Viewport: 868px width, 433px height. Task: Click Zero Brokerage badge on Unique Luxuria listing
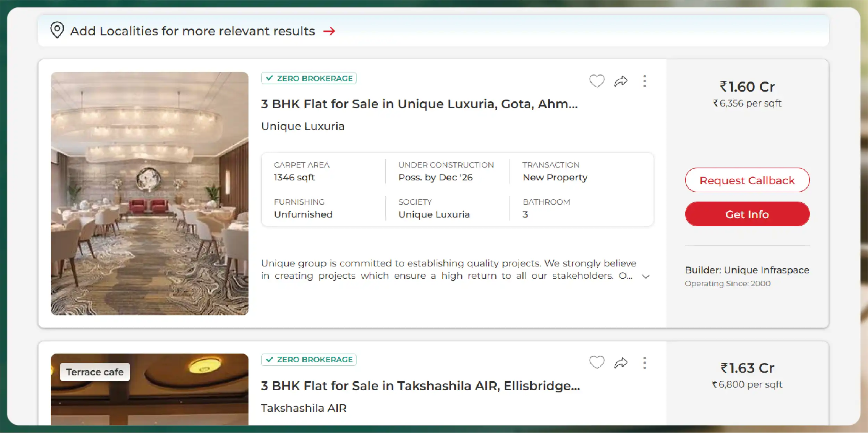point(309,78)
